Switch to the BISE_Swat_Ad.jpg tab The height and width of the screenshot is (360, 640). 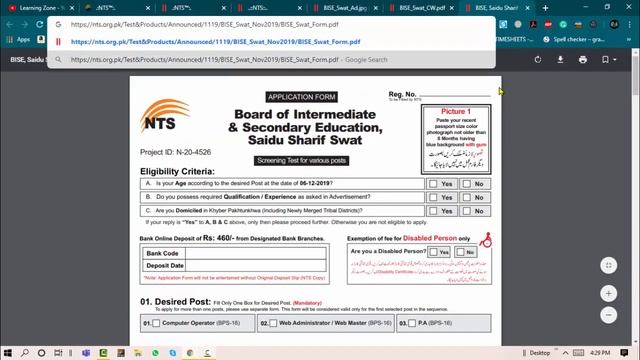(x=345, y=8)
